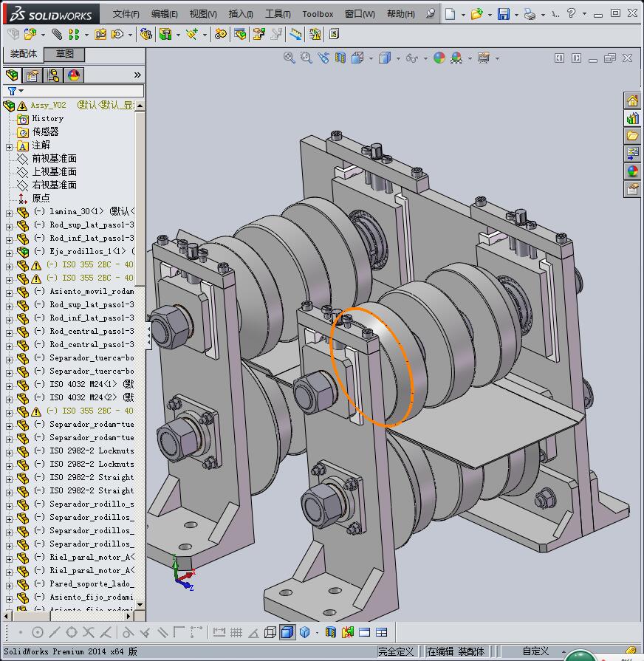Select the 前视基准面 plane in tree
Screen dimensions: 644x661
pos(54,159)
